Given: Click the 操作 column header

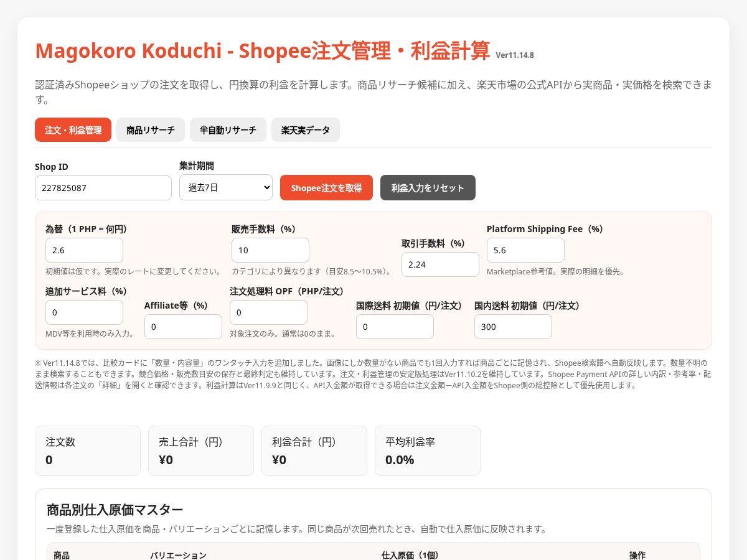Looking at the screenshot, I should (x=637, y=555).
